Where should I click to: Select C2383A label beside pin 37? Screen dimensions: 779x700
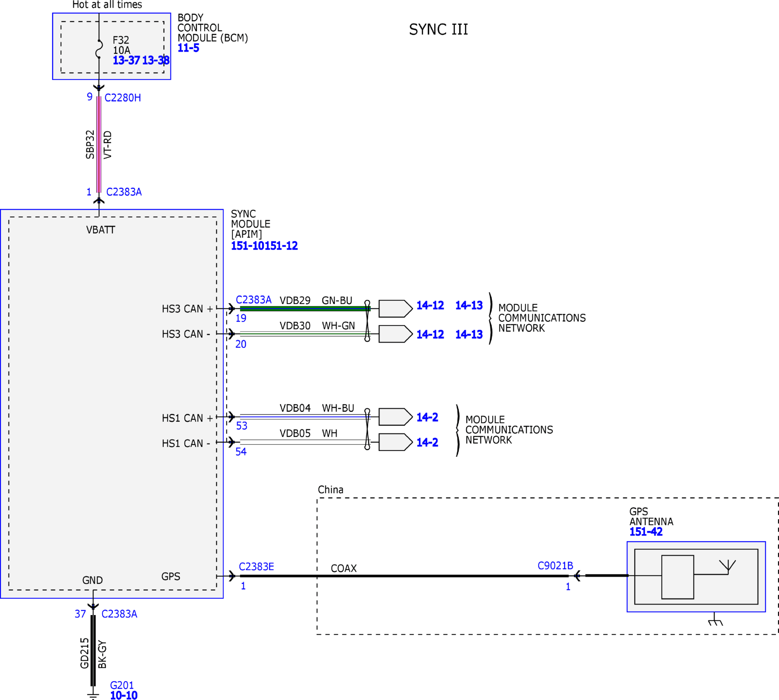click(119, 614)
